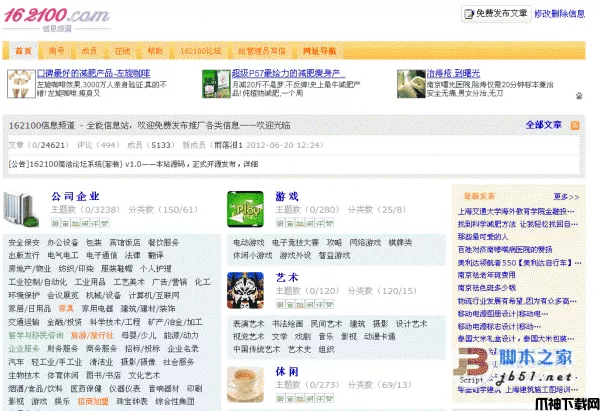Click the 162100.com site logo
This screenshot has height=411, width=600.
[x=57, y=19]
